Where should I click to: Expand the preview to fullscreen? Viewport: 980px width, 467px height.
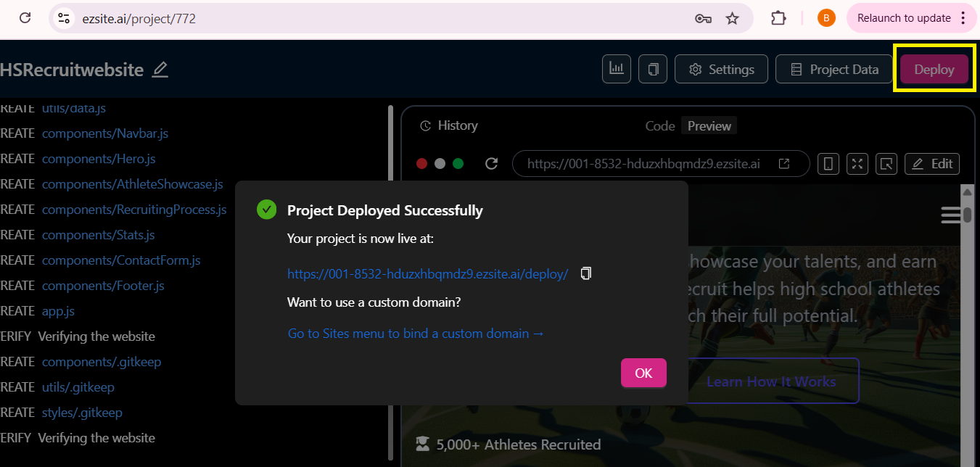click(857, 164)
